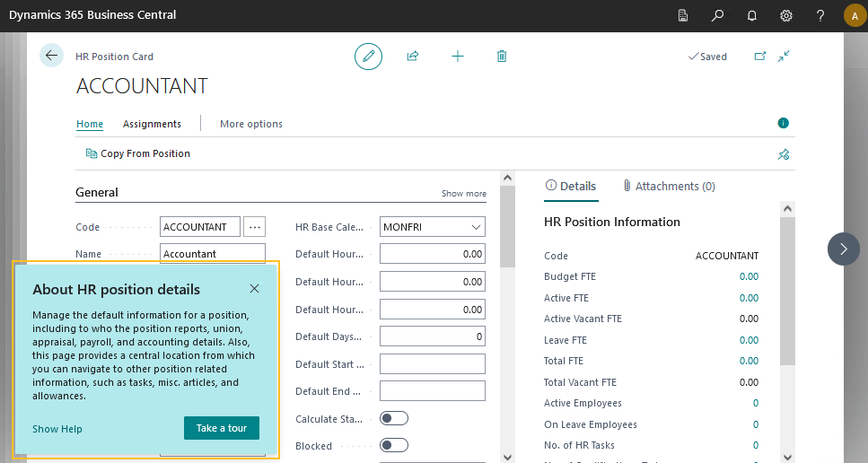Screen dimensions: 868x463
Task: Open the page in a new window
Action: [759, 56]
